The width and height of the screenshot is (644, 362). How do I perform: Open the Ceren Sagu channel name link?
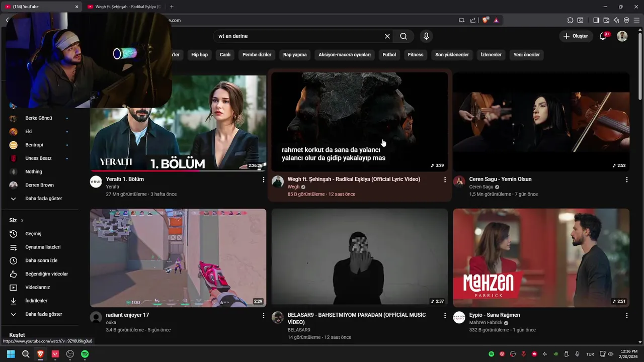pos(481,187)
